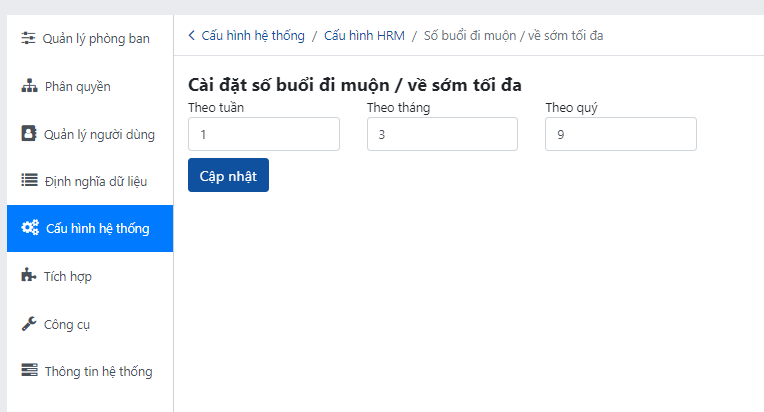Open the Phân quyền menu item
The width and height of the screenshot is (764, 412).
click(x=90, y=86)
